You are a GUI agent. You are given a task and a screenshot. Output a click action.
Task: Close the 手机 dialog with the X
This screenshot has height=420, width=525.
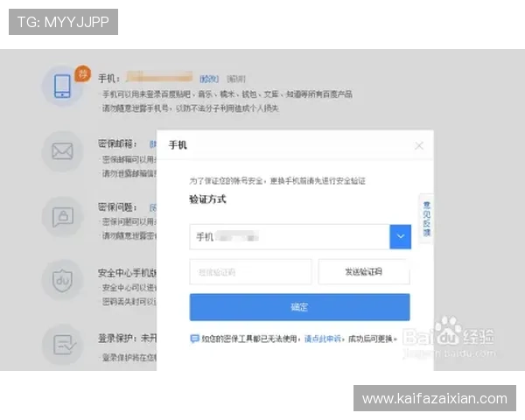[419, 146]
